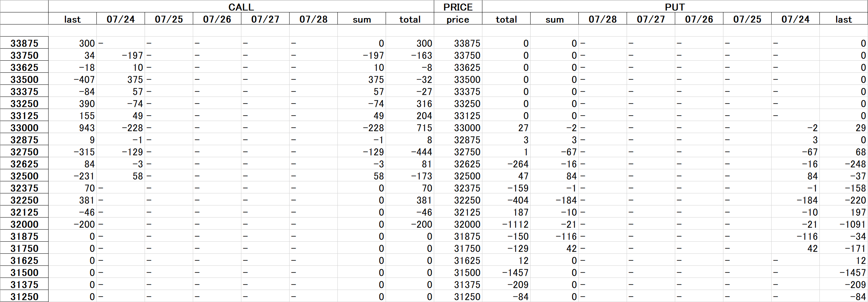868x302 pixels.
Task: Click row label 31250 in first column
Action: pyautogui.click(x=24, y=296)
